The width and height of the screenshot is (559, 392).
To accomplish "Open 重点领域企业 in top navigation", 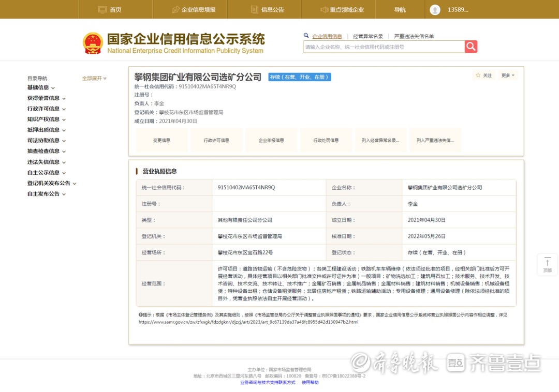I will [346, 10].
